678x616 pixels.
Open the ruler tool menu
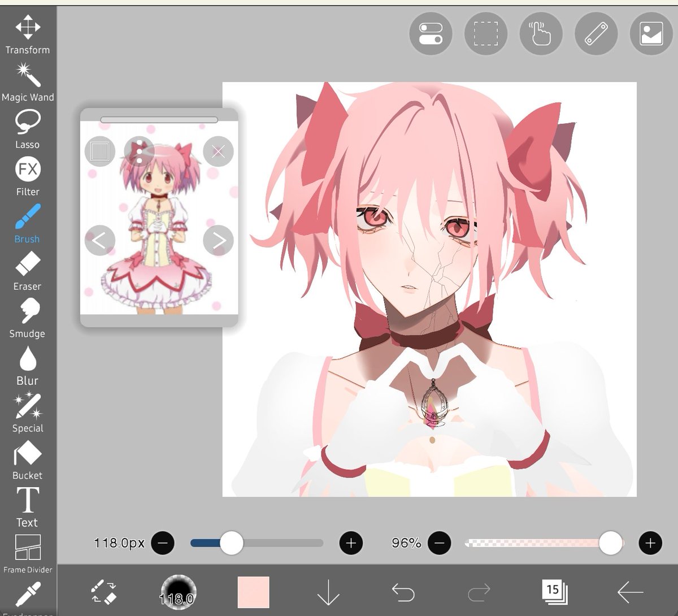tap(596, 33)
